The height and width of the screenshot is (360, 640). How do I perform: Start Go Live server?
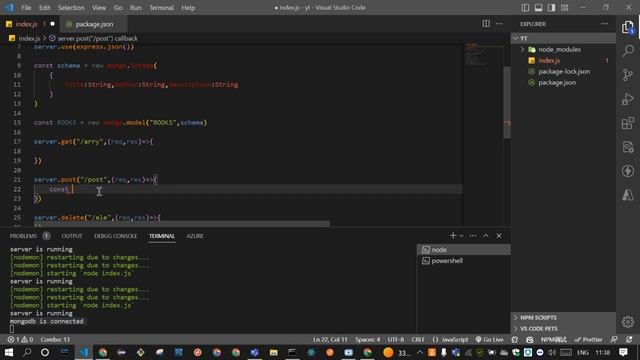click(489, 340)
